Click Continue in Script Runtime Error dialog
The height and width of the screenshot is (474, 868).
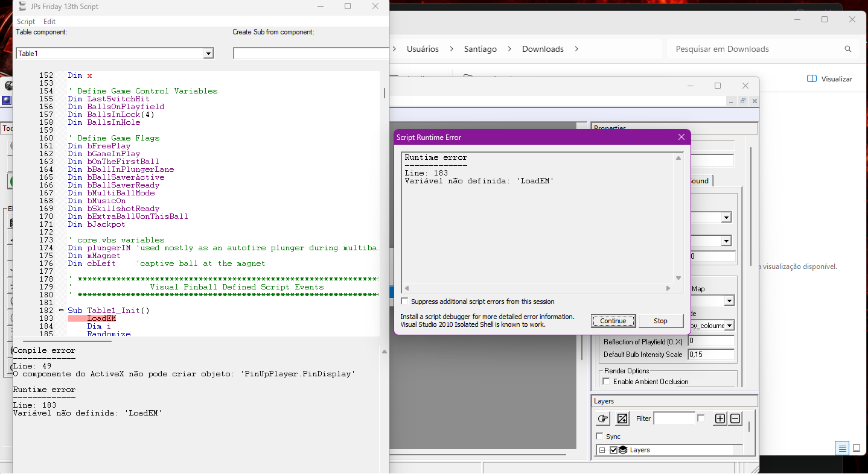coord(613,321)
